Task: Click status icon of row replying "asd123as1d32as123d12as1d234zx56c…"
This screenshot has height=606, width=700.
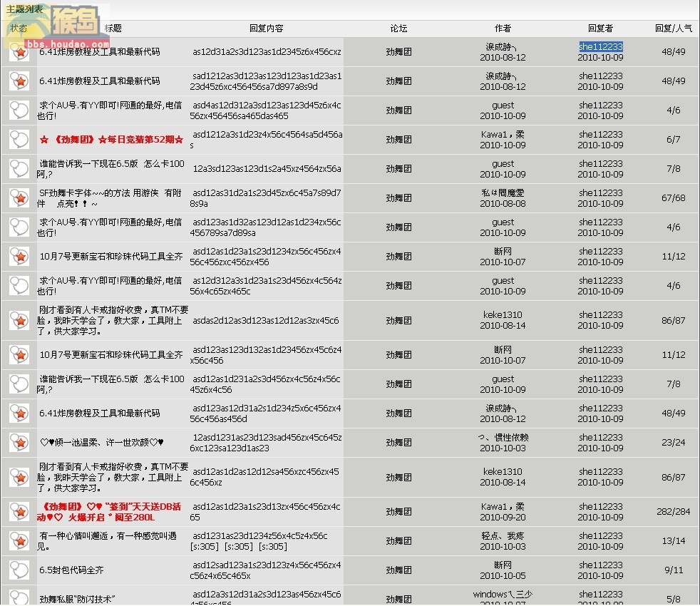Action: [x=19, y=227]
